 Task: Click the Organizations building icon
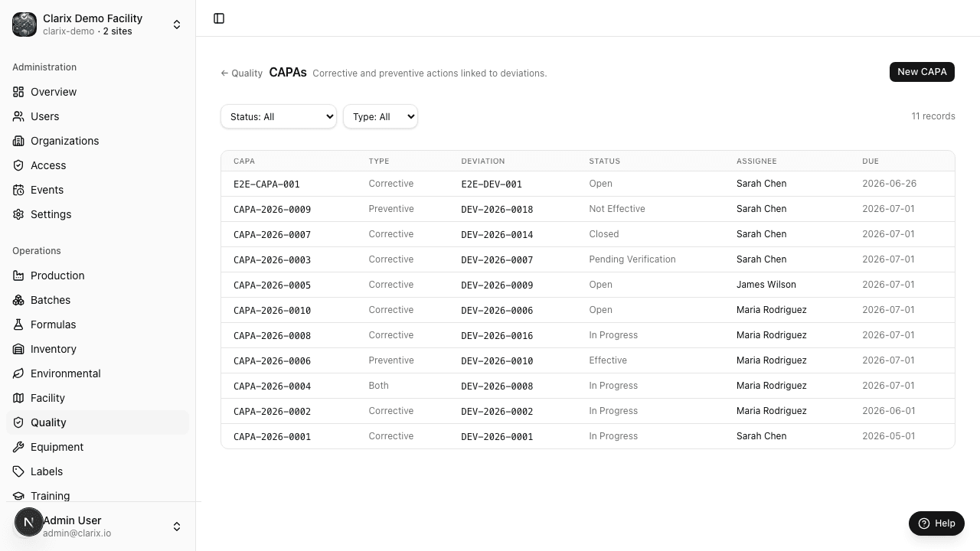[x=18, y=141]
